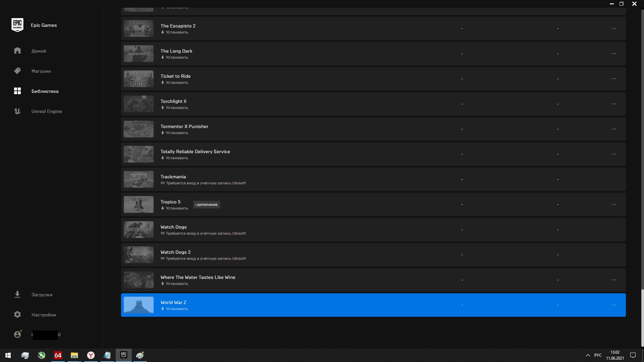Install World War Z via Установить

(174, 309)
